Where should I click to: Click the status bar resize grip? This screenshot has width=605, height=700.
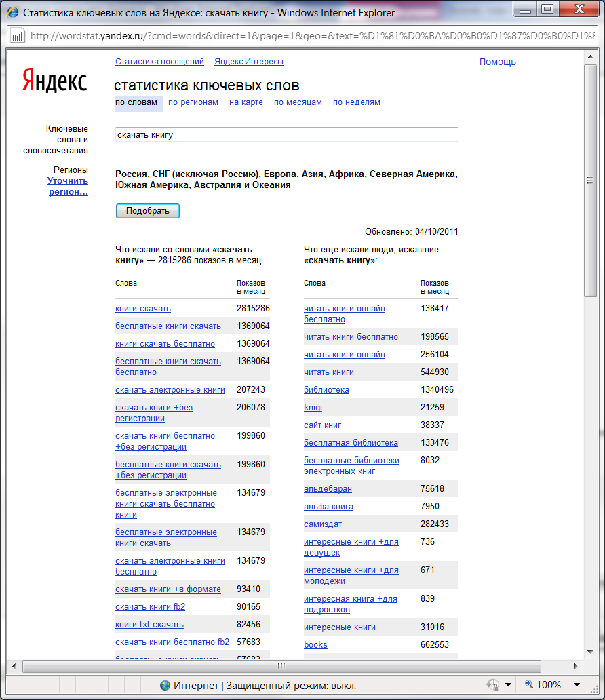point(594,689)
